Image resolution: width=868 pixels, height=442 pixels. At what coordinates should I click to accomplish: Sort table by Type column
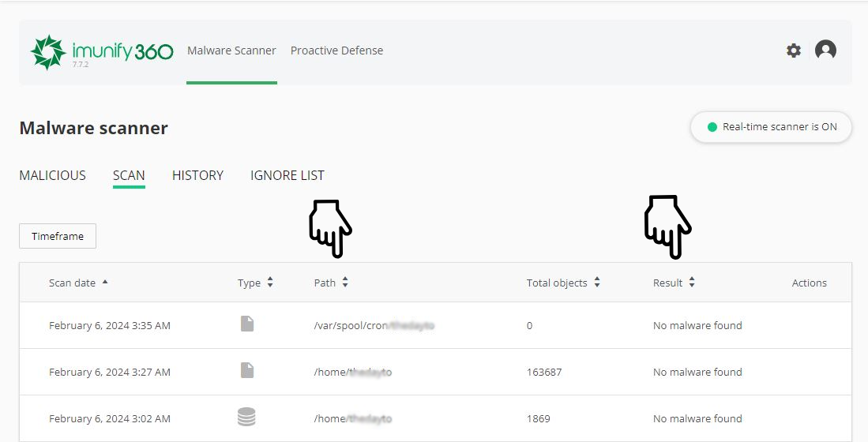(x=270, y=283)
